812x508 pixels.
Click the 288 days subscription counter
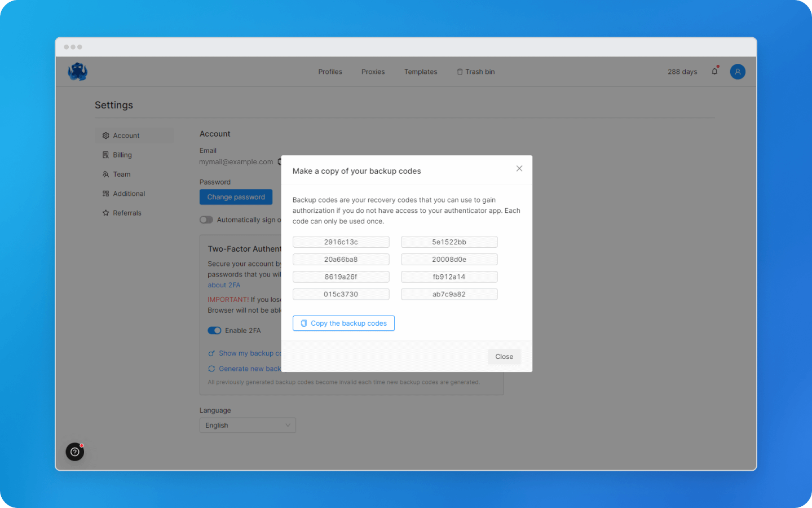[x=682, y=72]
